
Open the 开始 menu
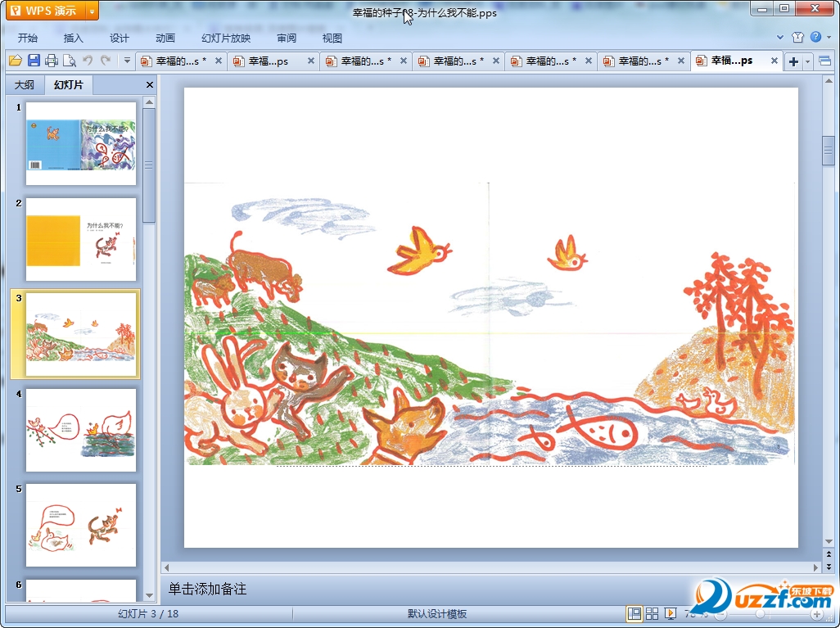pos(28,38)
